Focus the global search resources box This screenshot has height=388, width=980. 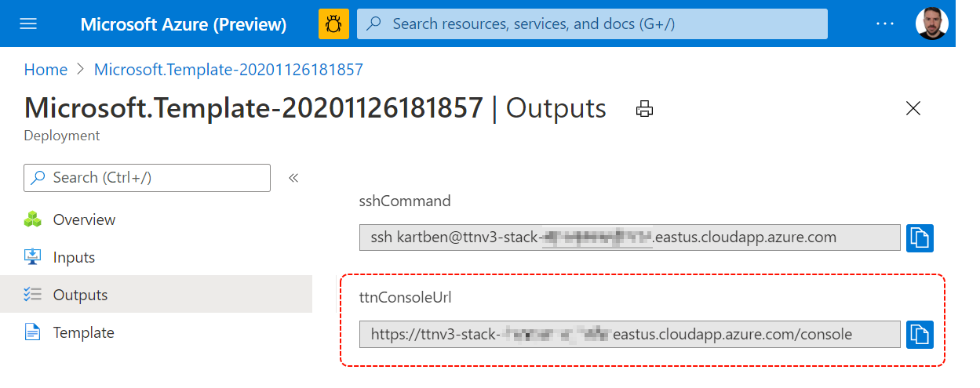coord(592,24)
